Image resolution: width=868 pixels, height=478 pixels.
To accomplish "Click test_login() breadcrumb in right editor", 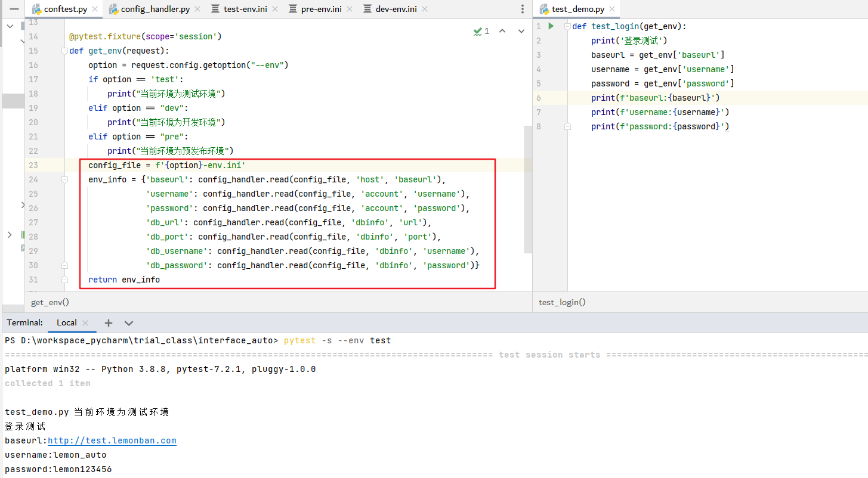I will pos(562,302).
